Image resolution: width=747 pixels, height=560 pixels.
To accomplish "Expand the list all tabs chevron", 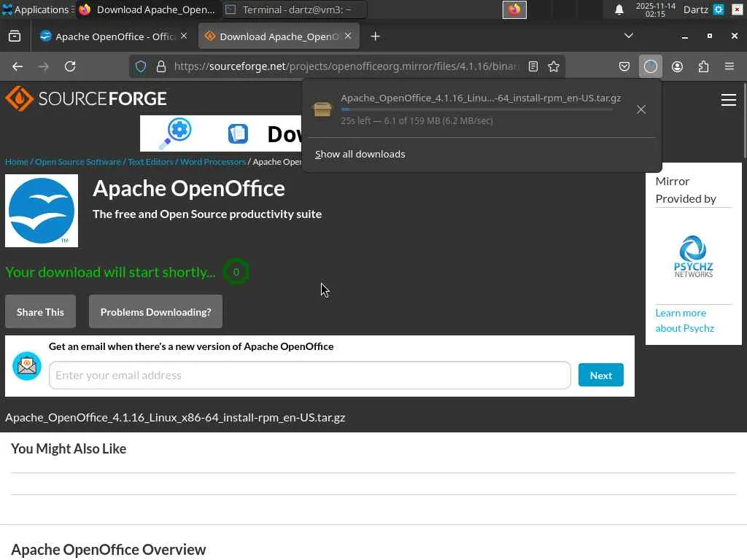I will pos(629,36).
